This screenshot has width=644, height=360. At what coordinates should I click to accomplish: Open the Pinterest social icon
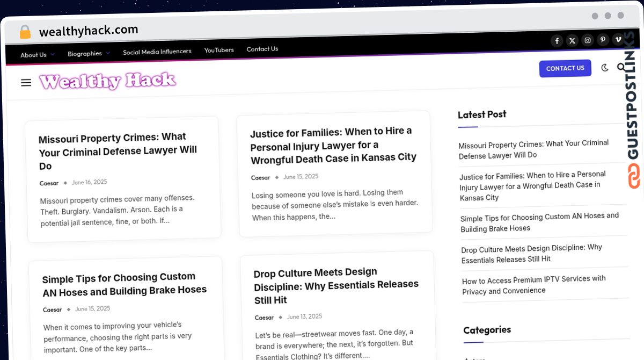(603, 40)
